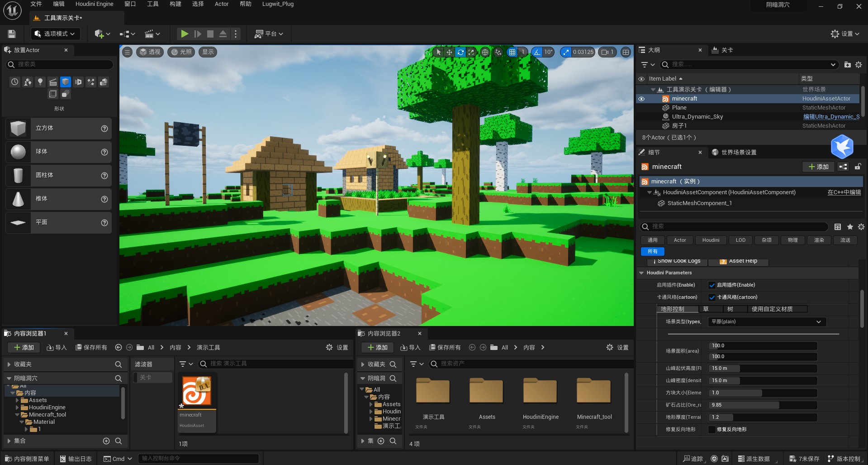Toggle the minecraft actor visibility eye
The image size is (868, 465).
click(x=641, y=99)
